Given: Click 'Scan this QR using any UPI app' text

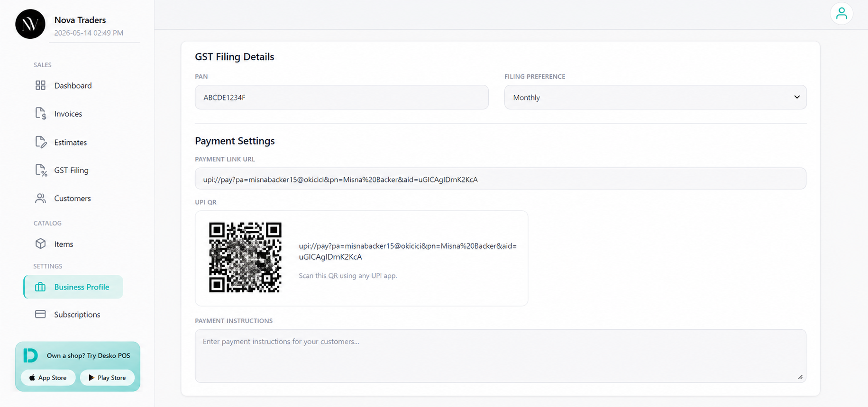Looking at the screenshot, I should 348,276.
